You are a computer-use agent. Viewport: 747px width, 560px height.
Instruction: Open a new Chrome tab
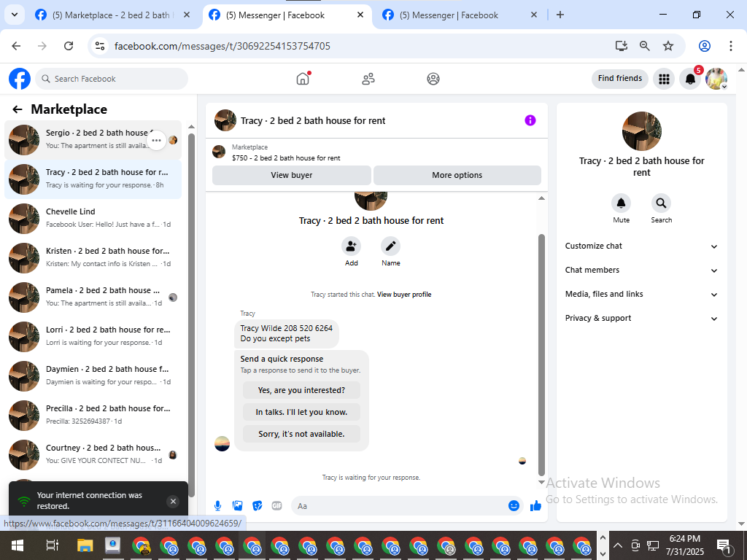pyautogui.click(x=560, y=15)
